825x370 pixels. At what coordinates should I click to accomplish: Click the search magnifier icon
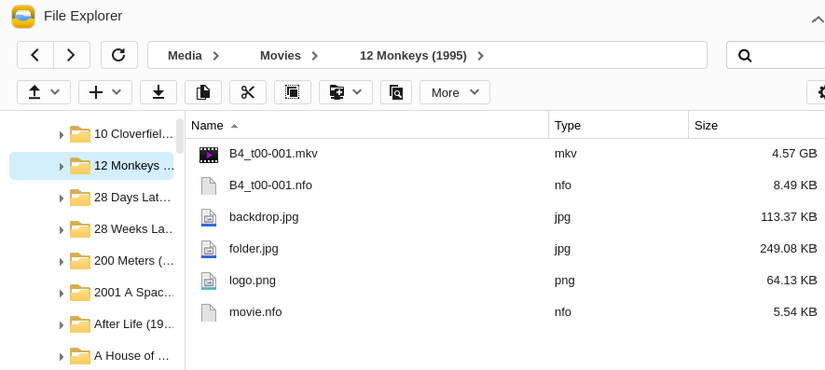click(744, 56)
